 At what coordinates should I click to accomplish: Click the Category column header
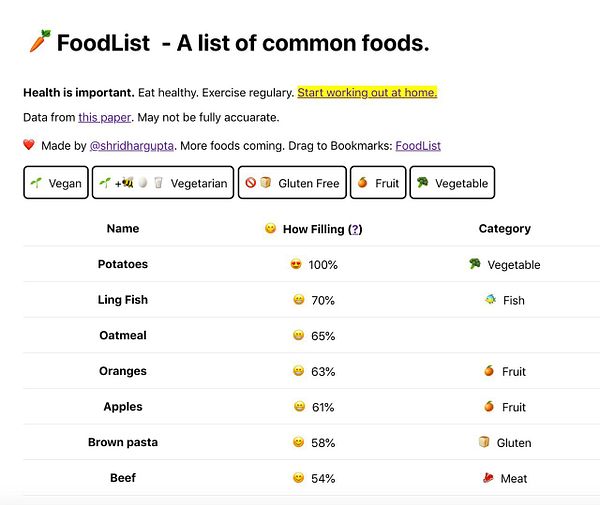504,229
